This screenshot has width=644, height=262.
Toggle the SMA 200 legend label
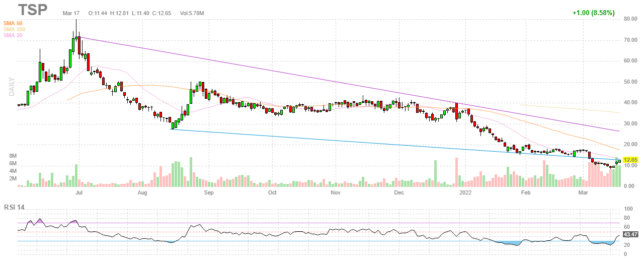click(x=14, y=29)
